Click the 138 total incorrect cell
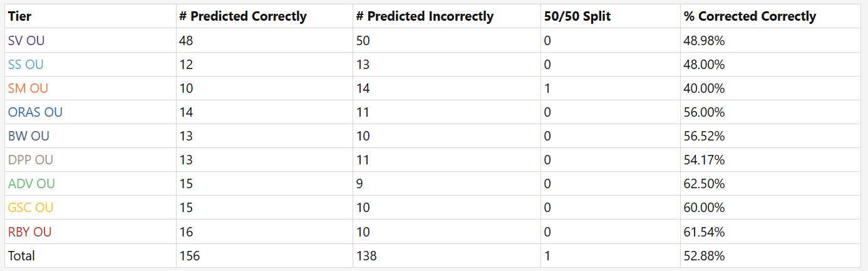Viewport: 868px width, 271px height. [x=366, y=255]
